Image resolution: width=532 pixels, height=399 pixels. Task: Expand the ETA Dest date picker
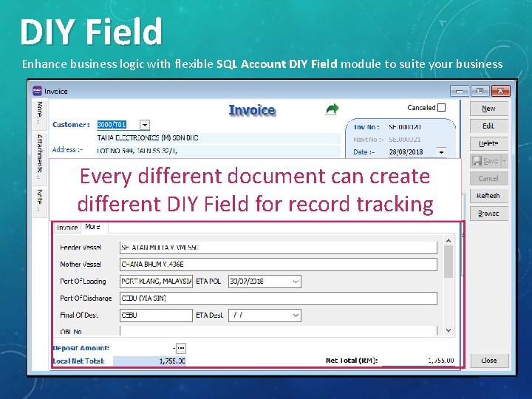[296, 316]
